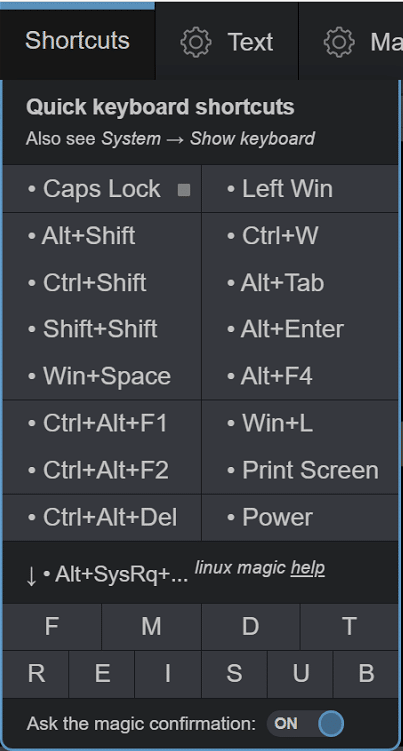Send the Alt+Tab shortcut

[x=300, y=283]
